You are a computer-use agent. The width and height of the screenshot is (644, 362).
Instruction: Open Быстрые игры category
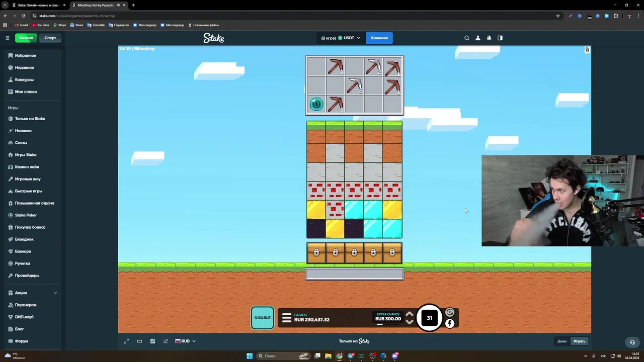point(33,191)
